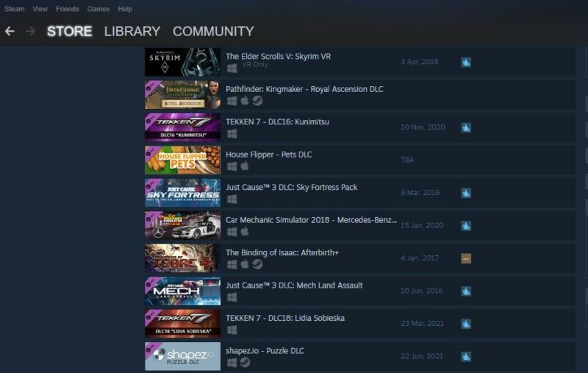Click the forward navigation arrow
The height and width of the screenshot is (373, 588).
pyautogui.click(x=30, y=31)
